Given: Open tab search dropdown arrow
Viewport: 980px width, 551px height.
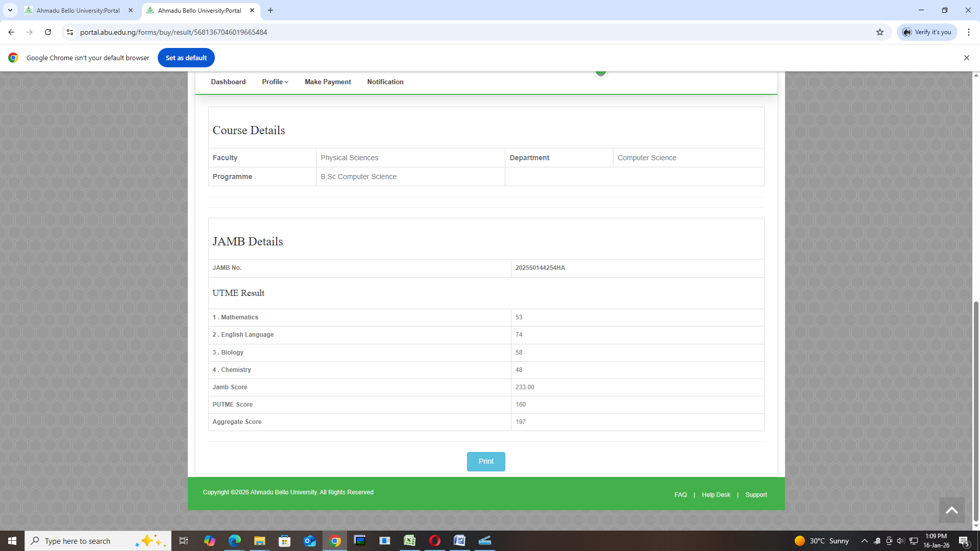Looking at the screenshot, I should coord(10,10).
